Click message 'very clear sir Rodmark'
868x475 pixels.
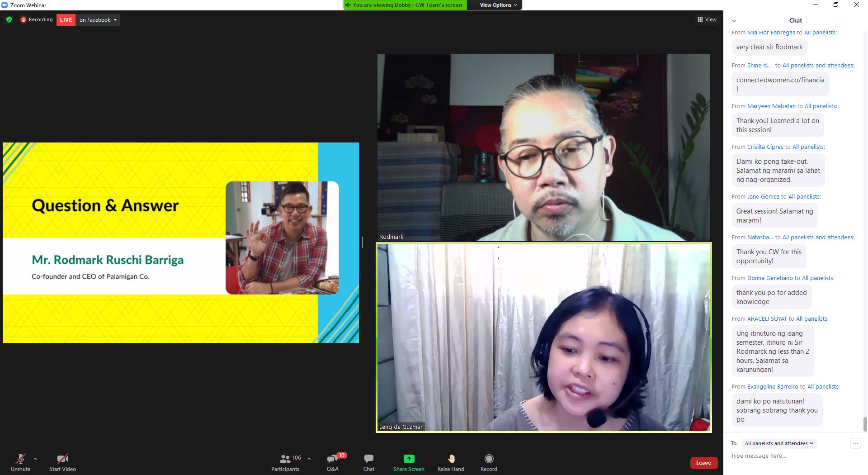769,47
